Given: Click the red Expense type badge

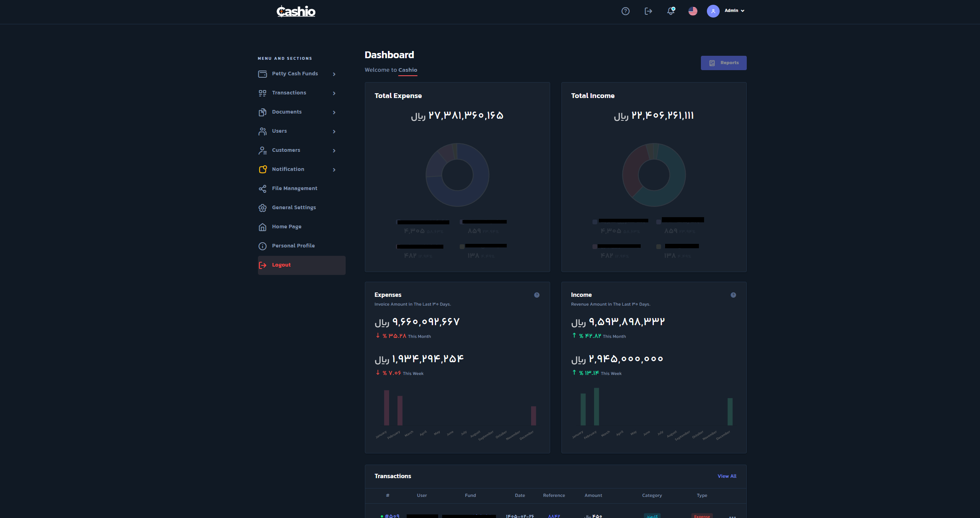Looking at the screenshot, I should [x=702, y=516].
